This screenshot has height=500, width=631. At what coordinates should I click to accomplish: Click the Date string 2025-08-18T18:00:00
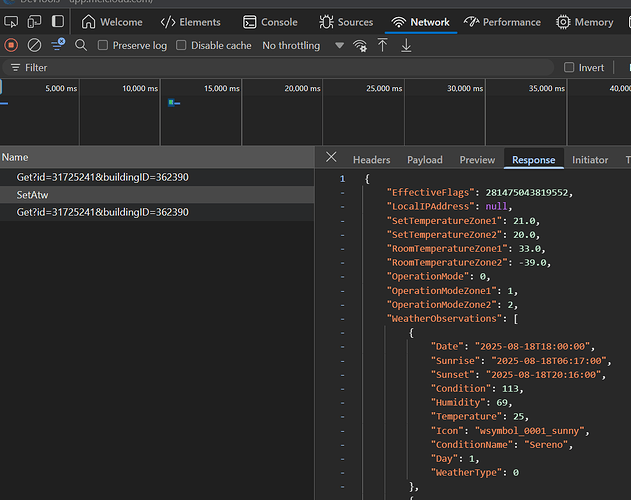tap(532, 347)
